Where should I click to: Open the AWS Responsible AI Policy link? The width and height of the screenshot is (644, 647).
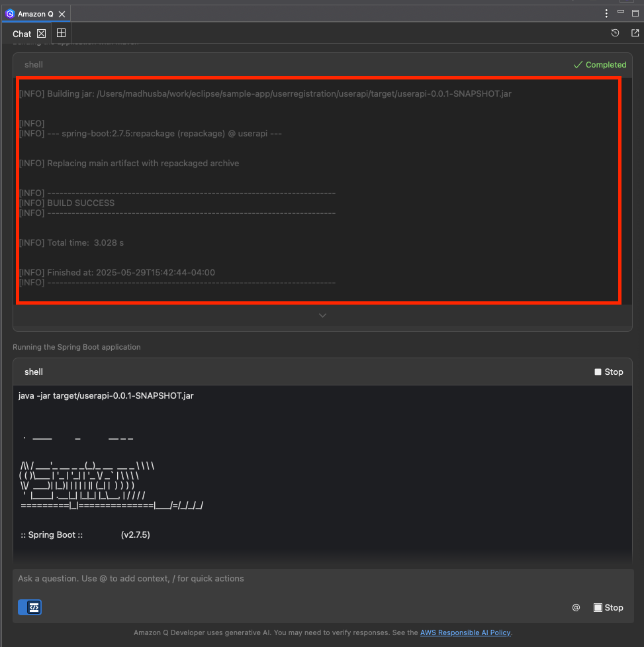point(465,632)
